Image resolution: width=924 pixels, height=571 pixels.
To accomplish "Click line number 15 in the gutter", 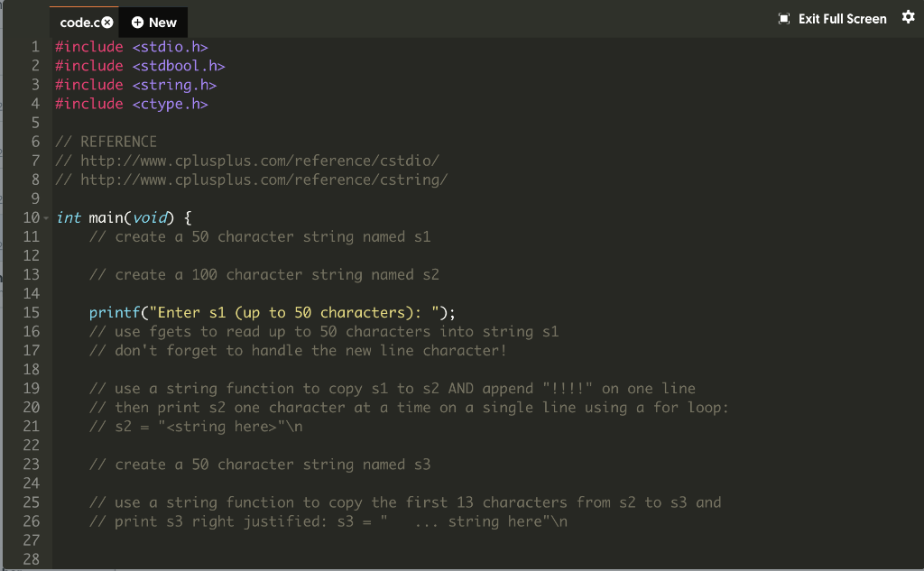I will click(x=32, y=312).
